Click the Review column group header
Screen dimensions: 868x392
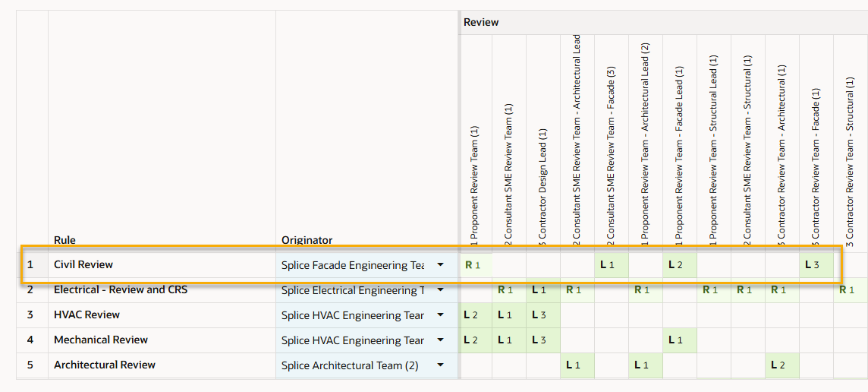click(481, 22)
